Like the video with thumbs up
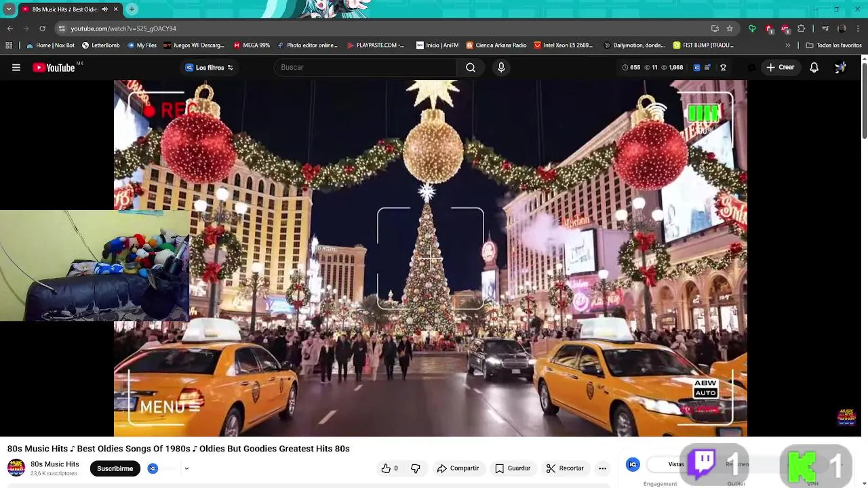Image resolution: width=868 pixels, height=488 pixels. 390,468
